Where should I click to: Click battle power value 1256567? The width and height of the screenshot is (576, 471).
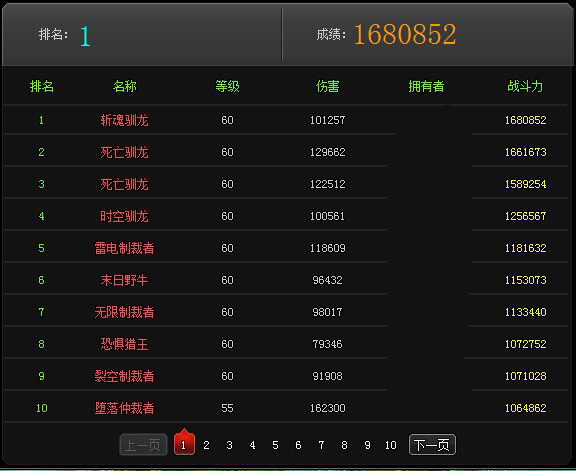pyautogui.click(x=525, y=216)
